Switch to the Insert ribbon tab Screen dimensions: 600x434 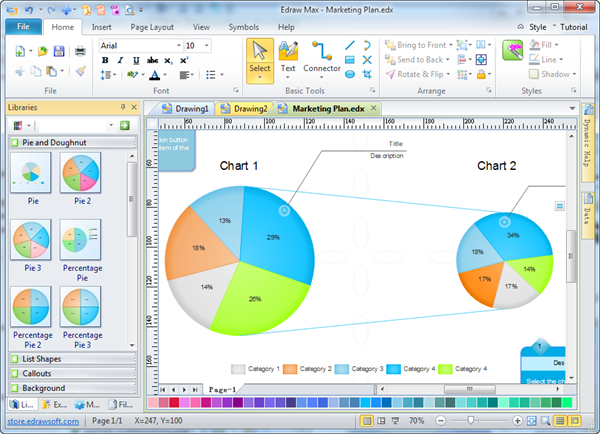click(x=101, y=27)
